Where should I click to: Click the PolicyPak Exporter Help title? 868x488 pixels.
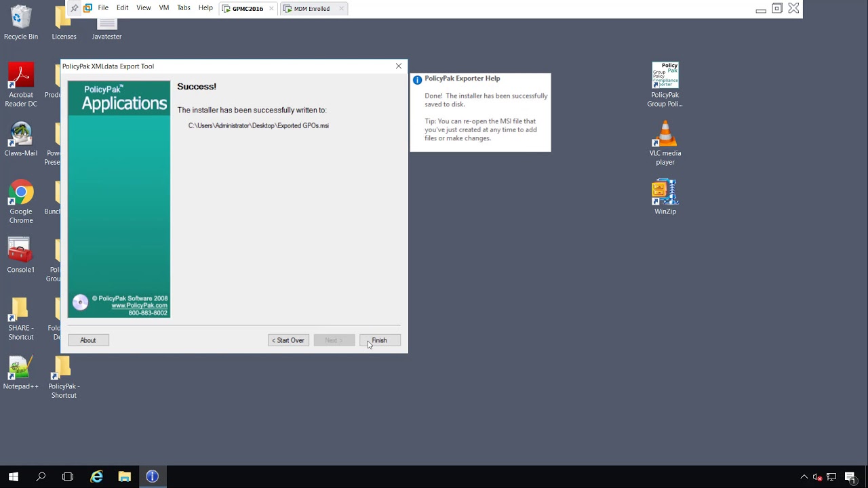tap(462, 79)
